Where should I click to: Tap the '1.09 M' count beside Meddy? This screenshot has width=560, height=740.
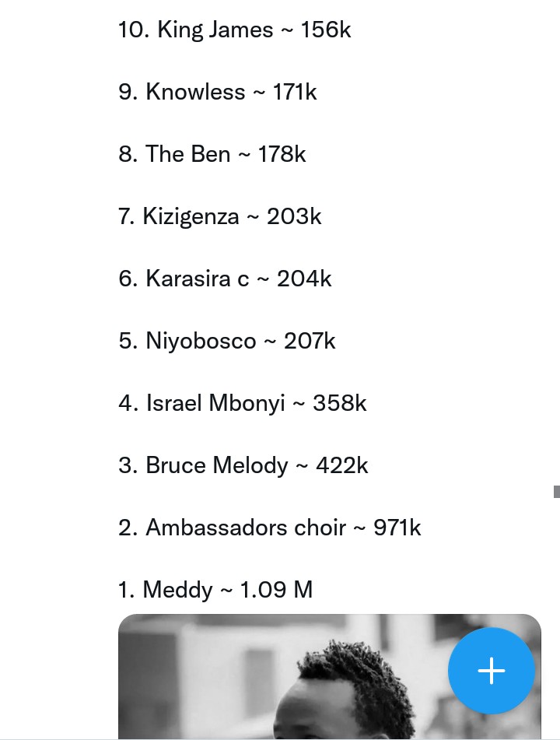pos(276,590)
